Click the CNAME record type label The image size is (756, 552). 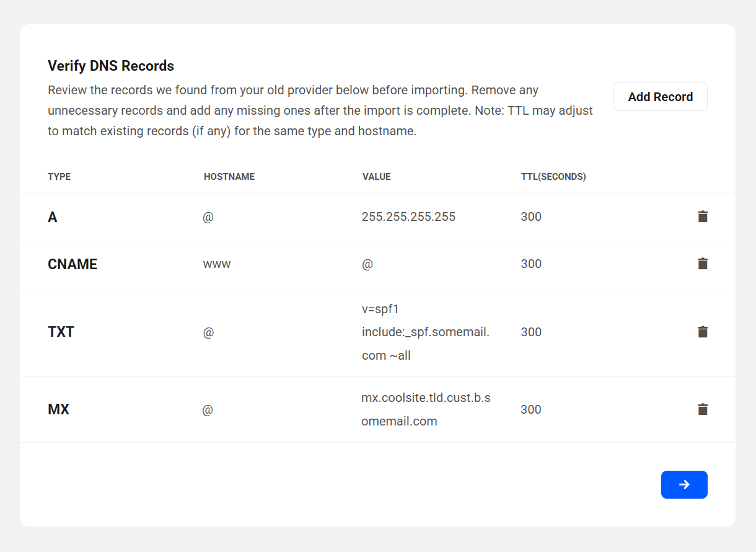(73, 264)
